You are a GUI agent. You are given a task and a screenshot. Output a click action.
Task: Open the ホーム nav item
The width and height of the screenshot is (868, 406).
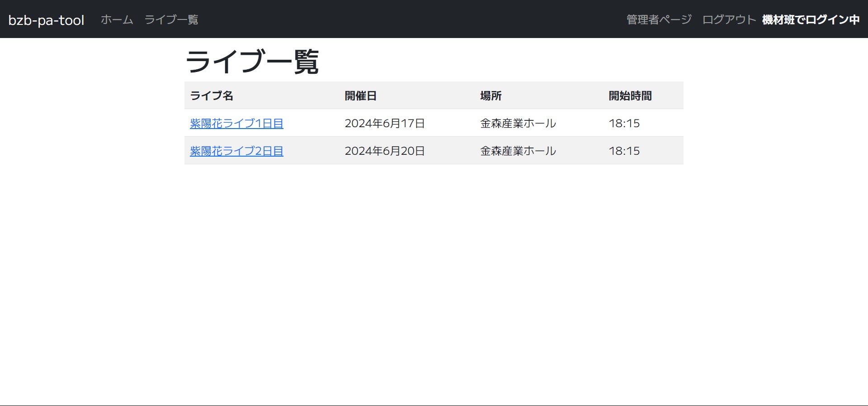click(x=117, y=19)
